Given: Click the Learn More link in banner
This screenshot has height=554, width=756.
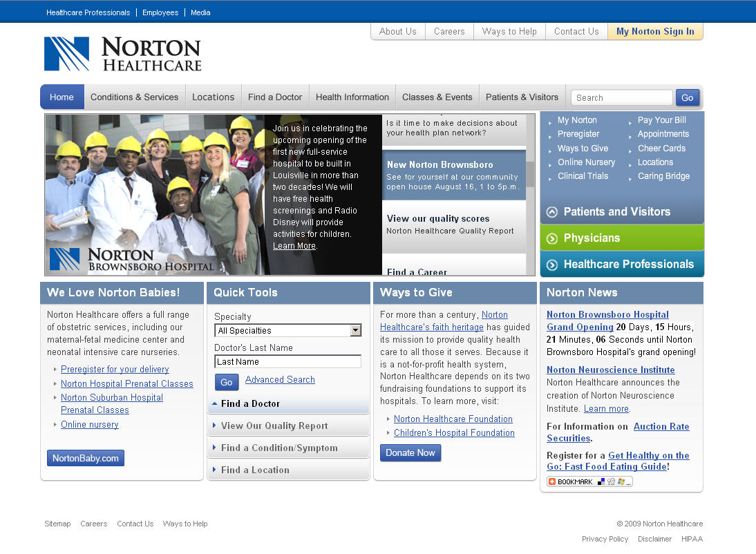Looking at the screenshot, I should (x=294, y=246).
